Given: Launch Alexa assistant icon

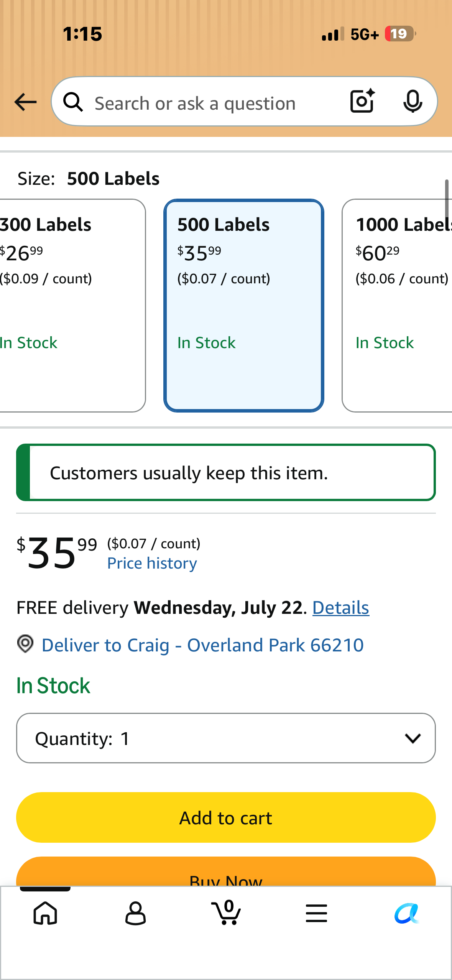Looking at the screenshot, I should [x=407, y=913].
